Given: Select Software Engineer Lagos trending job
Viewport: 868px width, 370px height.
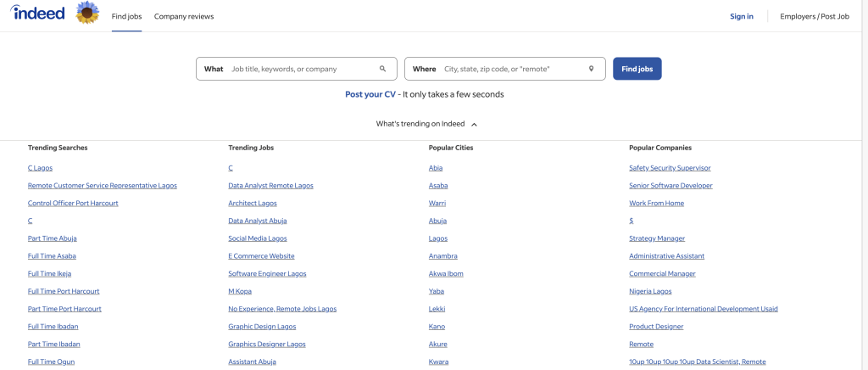Looking at the screenshot, I should 267,273.
